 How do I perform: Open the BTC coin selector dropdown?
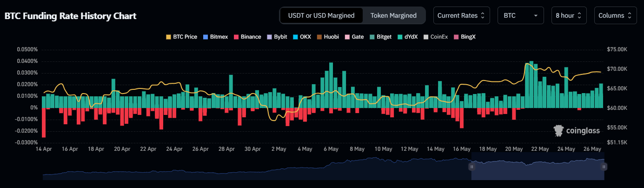[x=520, y=15]
